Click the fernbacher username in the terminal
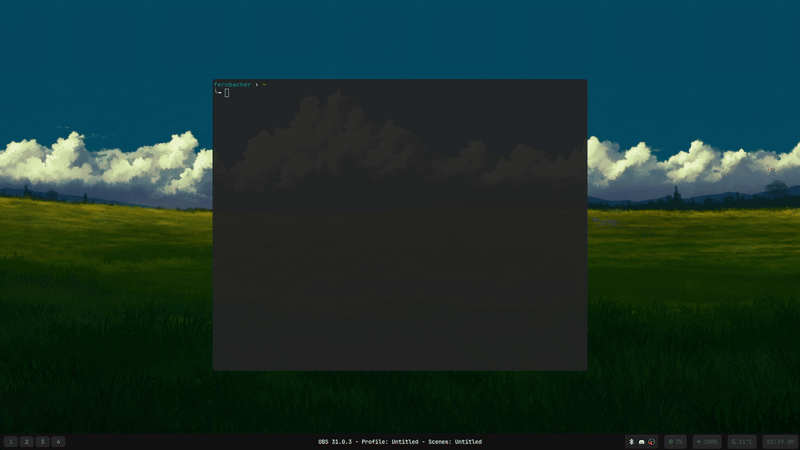 coord(233,85)
